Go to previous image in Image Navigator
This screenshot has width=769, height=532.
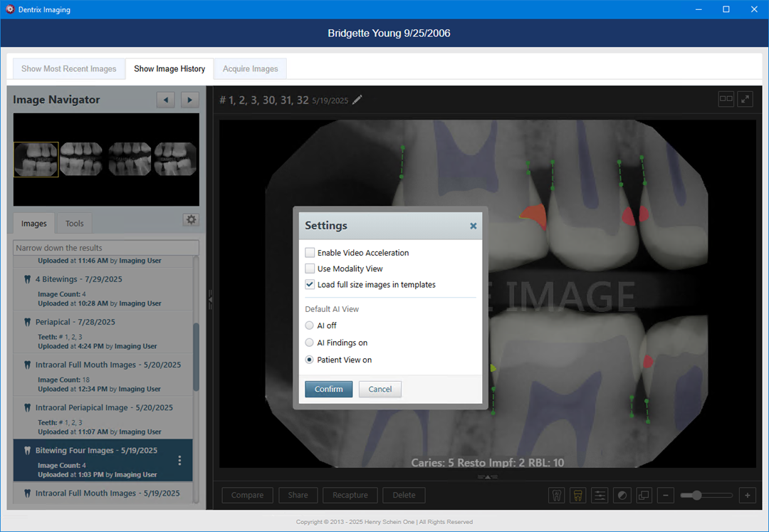coord(166,100)
